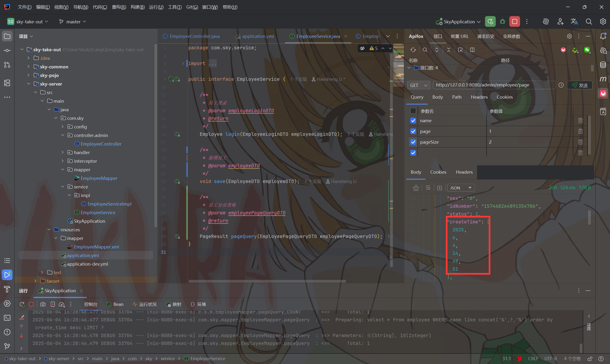This screenshot has height=364, width=610.
Task: Switch to the EmployeeController.java tab
Action: [194, 36]
